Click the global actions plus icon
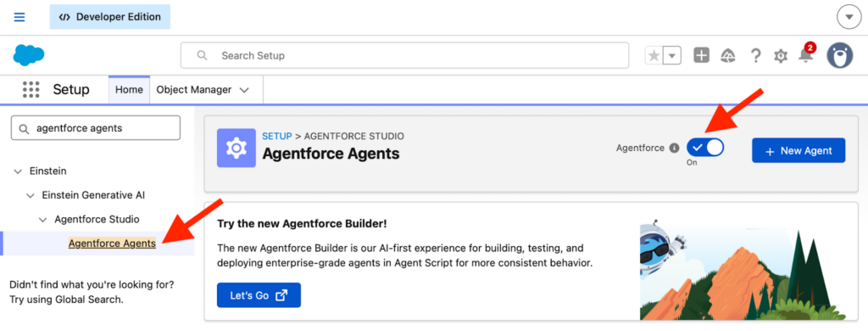Screen dimensions: 868x331 pyautogui.click(x=701, y=55)
